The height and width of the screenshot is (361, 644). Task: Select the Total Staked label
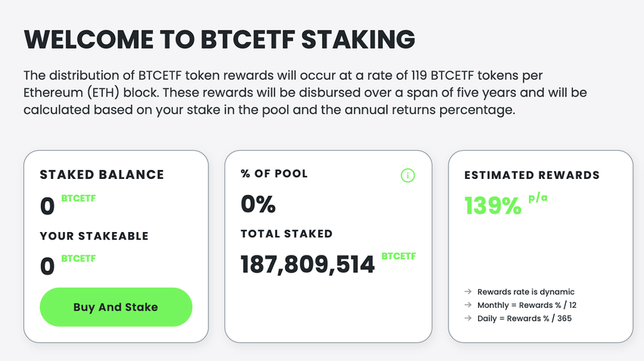(x=286, y=234)
